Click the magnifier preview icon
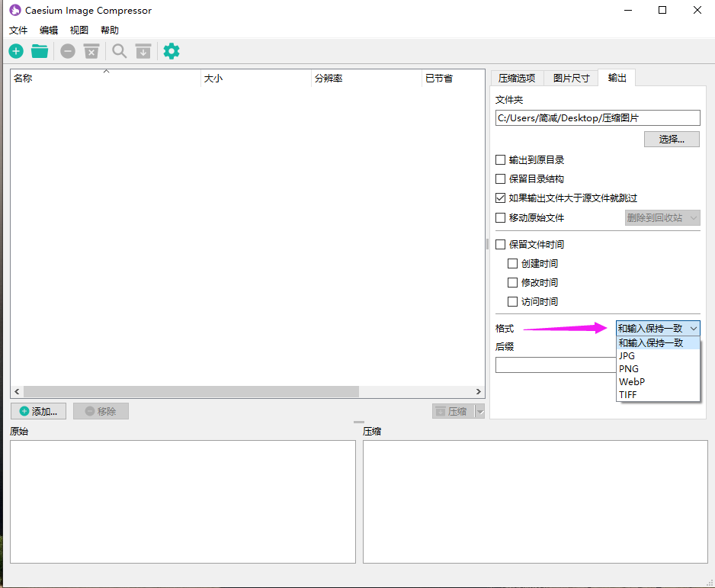The width and height of the screenshot is (715, 588). pyautogui.click(x=120, y=51)
